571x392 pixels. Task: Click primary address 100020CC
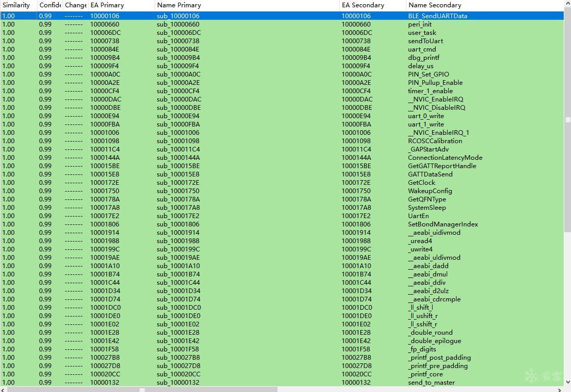pos(105,374)
